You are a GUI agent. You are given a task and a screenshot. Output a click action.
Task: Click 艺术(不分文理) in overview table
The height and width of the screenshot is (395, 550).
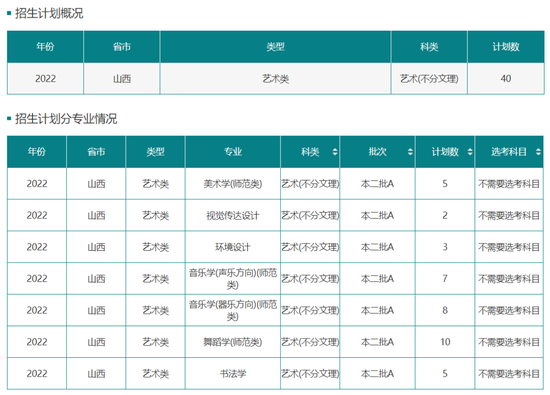coord(429,79)
